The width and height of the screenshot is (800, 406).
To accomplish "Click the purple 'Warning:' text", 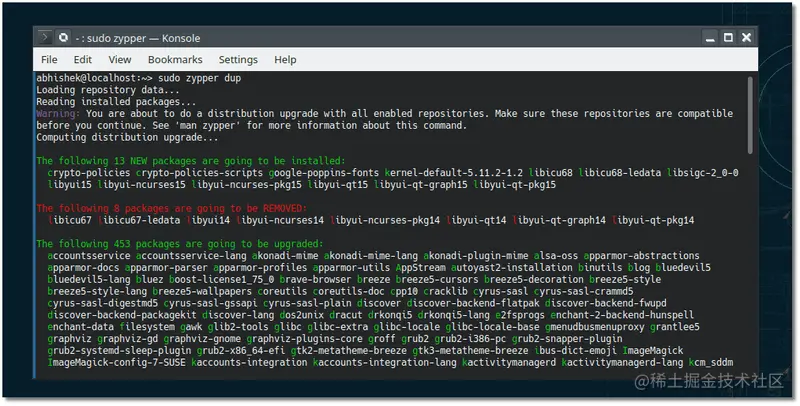I will coord(58,113).
